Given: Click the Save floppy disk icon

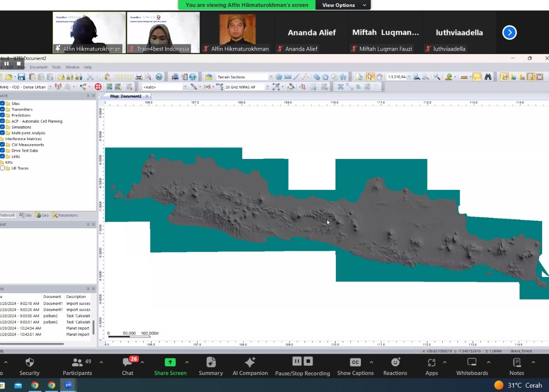Looking at the screenshot, I should coord(21,77).
